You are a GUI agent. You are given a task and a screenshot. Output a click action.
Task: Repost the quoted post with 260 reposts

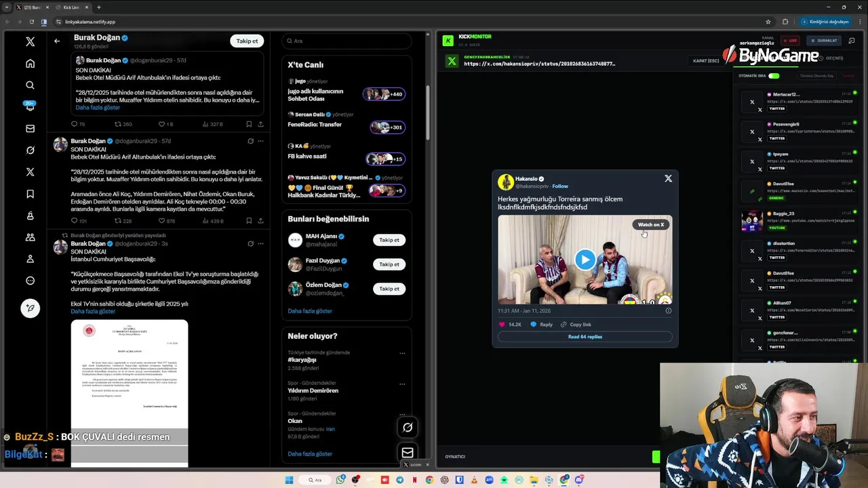point(123,124)
